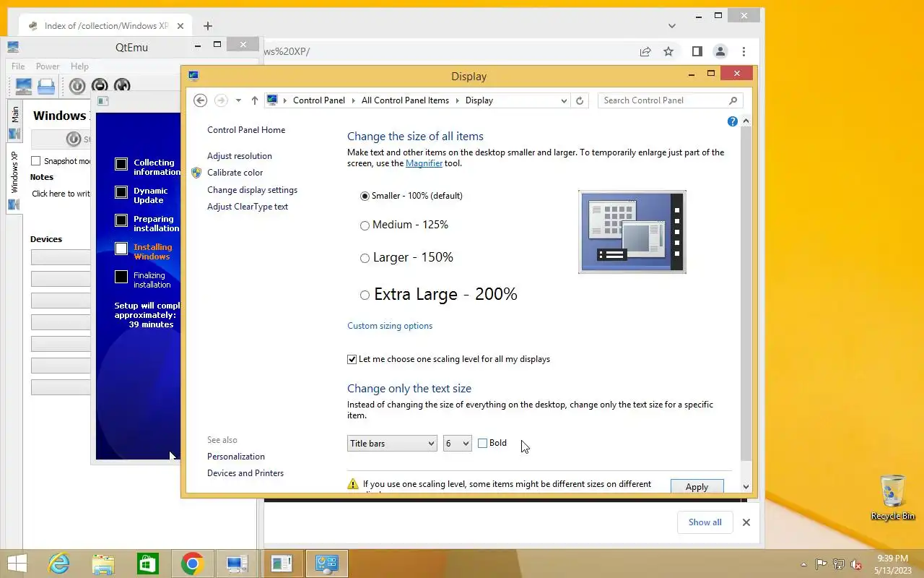Viewport: 924px width, 578px height.
Task: Toggle Snapshot mode checkbox in QtEmu
Action: 35,161
